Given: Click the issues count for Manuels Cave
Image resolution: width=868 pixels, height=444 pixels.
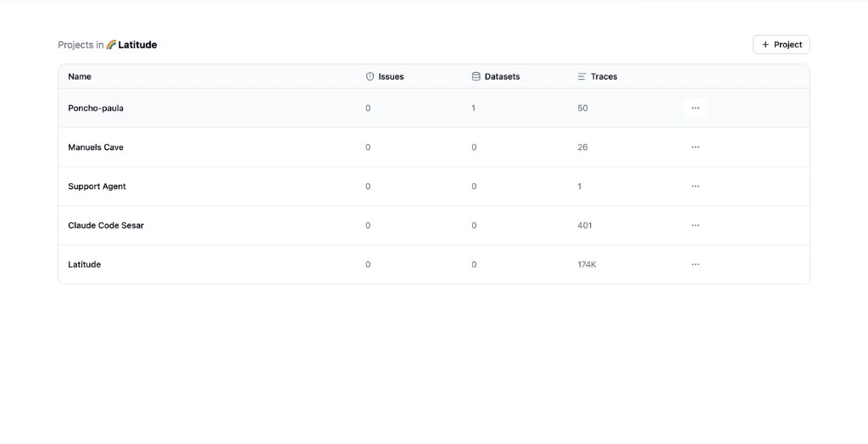Looking at the screenshot, I should (x=368, y=147).
